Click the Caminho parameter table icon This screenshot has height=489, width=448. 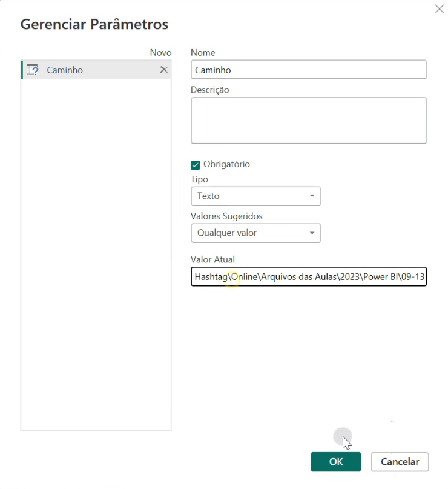click(33, 70)
